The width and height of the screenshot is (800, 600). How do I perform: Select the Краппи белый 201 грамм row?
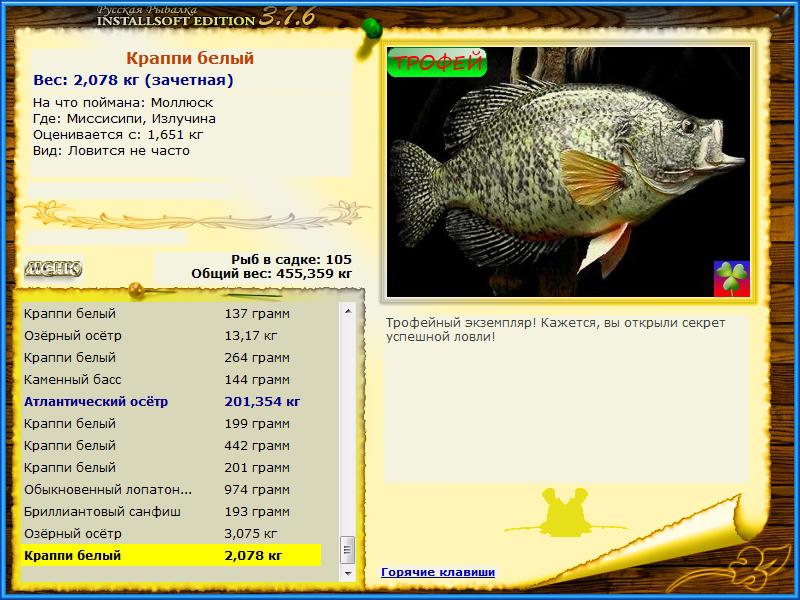tap(172, 467)
